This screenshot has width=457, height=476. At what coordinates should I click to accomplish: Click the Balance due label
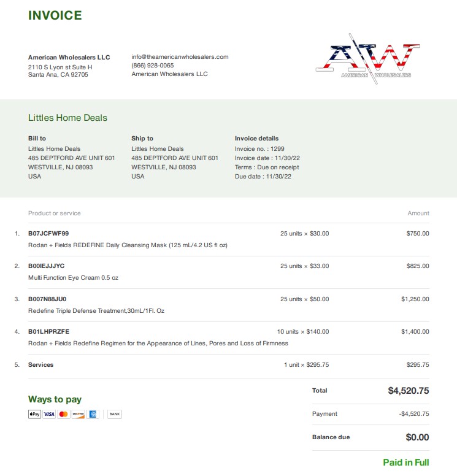(331, 437)
